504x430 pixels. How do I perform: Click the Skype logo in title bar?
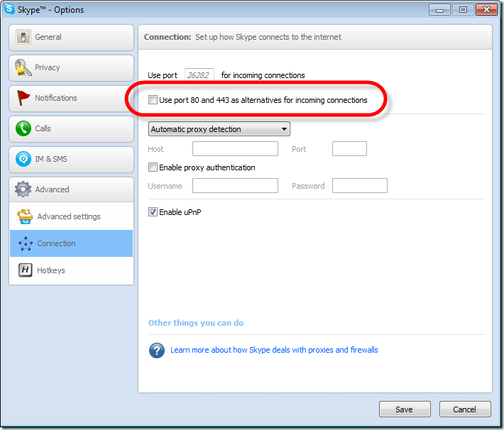pyautogui.click(x=9, y=9)
